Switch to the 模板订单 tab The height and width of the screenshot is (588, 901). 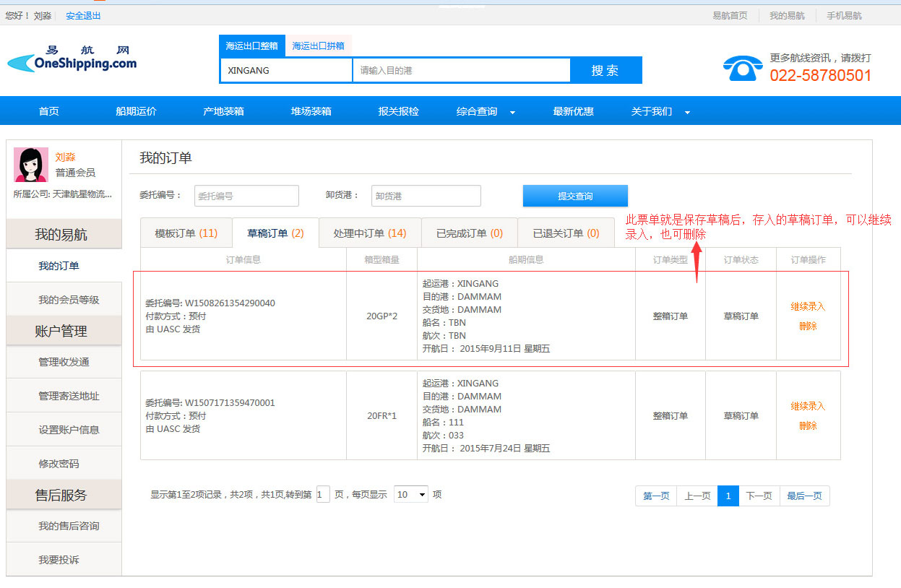pyautogui.click(x=186, y=233)
